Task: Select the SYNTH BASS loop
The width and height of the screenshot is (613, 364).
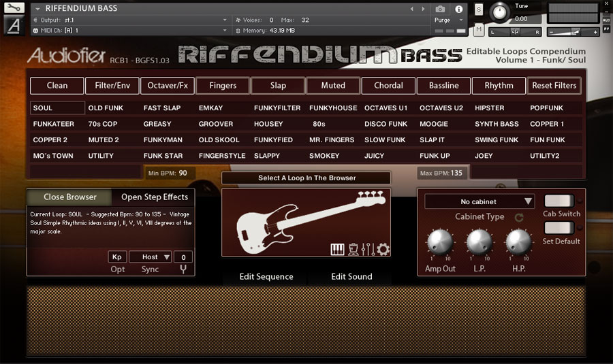Action: (497, 124)
